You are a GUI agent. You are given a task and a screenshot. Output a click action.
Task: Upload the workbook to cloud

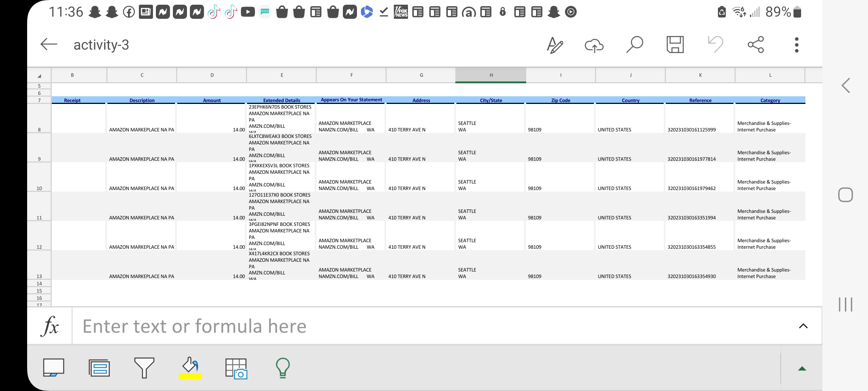pos(594,45)
